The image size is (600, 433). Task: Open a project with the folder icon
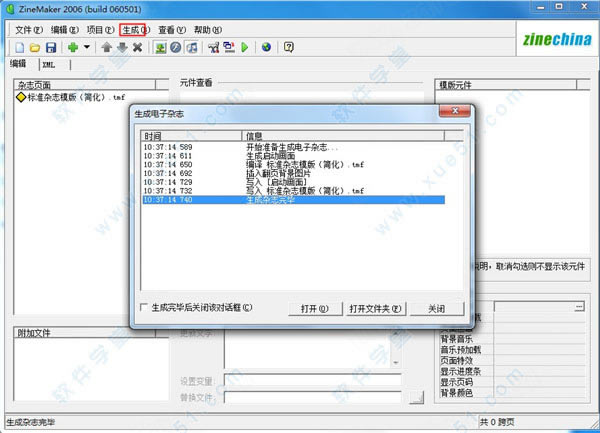[x=35, y=48]
